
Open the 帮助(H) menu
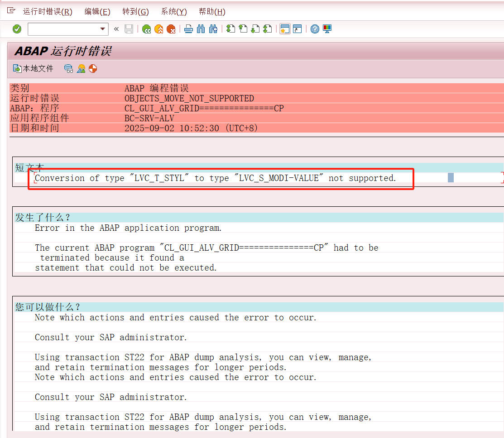(212, 12)
